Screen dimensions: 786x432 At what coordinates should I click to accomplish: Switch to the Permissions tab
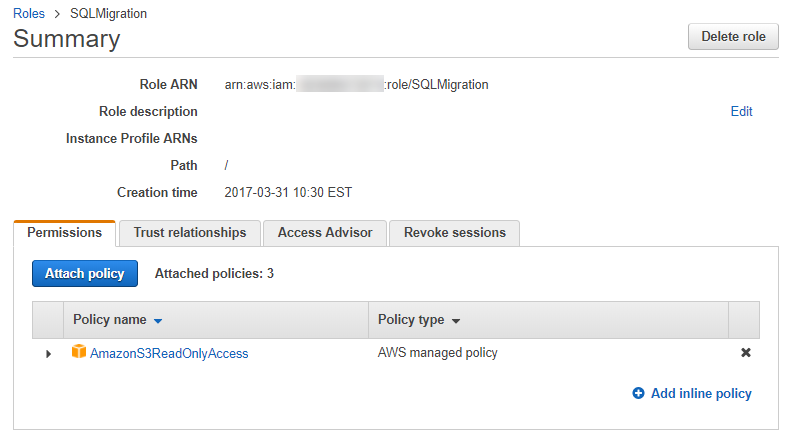click(65, 233)
